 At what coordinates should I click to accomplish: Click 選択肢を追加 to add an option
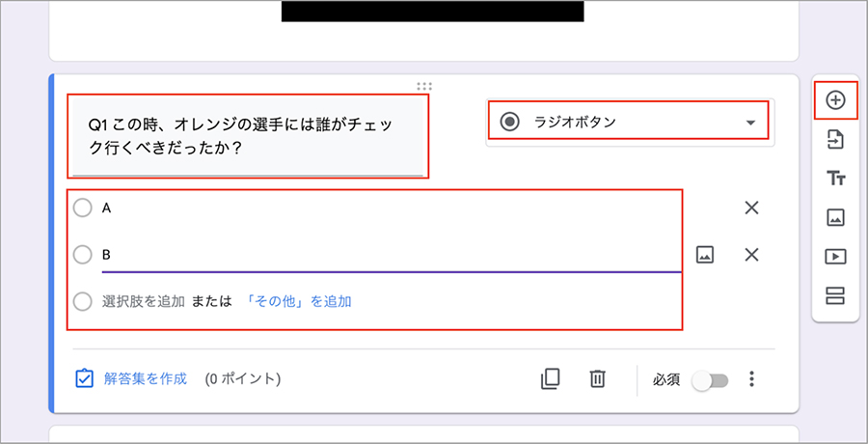pos(143,301)
